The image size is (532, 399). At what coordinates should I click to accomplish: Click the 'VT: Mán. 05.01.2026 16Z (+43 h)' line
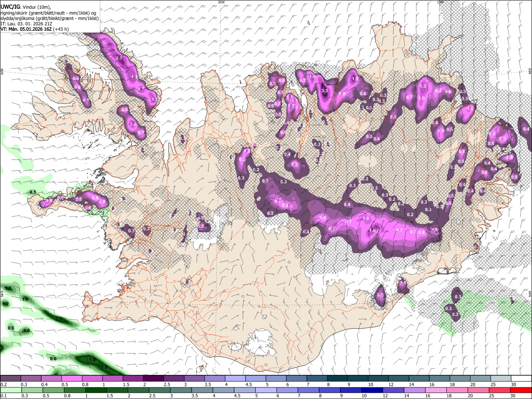coord(35,29)
